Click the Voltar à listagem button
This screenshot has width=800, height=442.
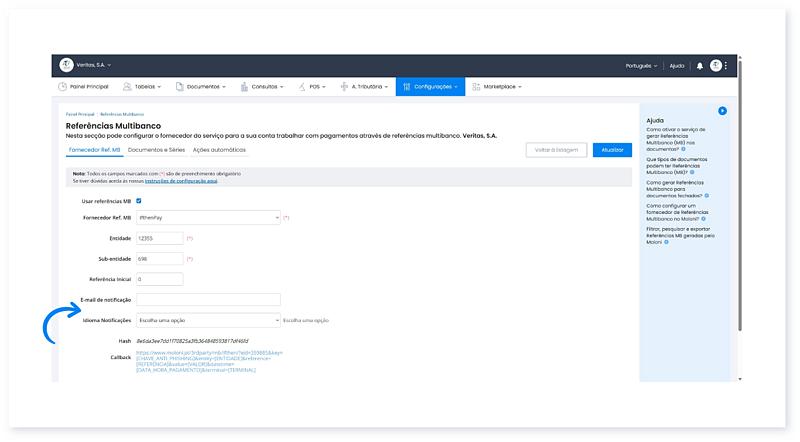coord(556,150)
